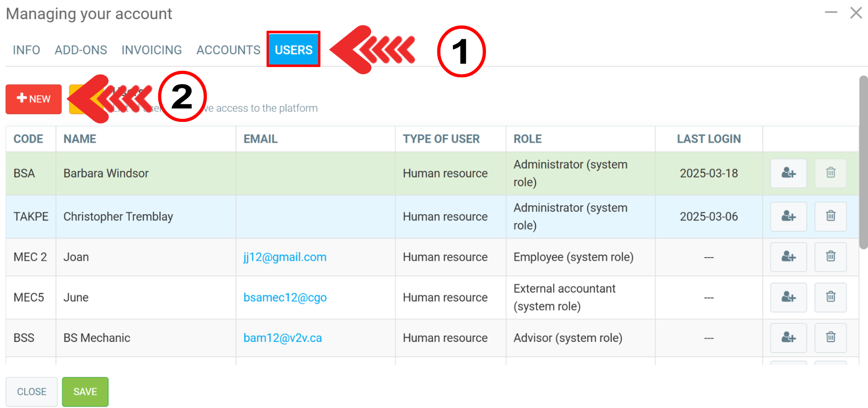Open the INVOICING tab
Image resolution: width=868 pixels, height=408 pixels.
(x=151, y=50)
